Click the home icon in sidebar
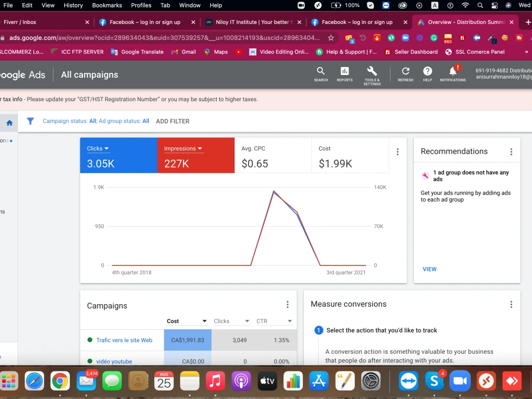This screenshot has width=532, height=399. (x=10, y=123)
